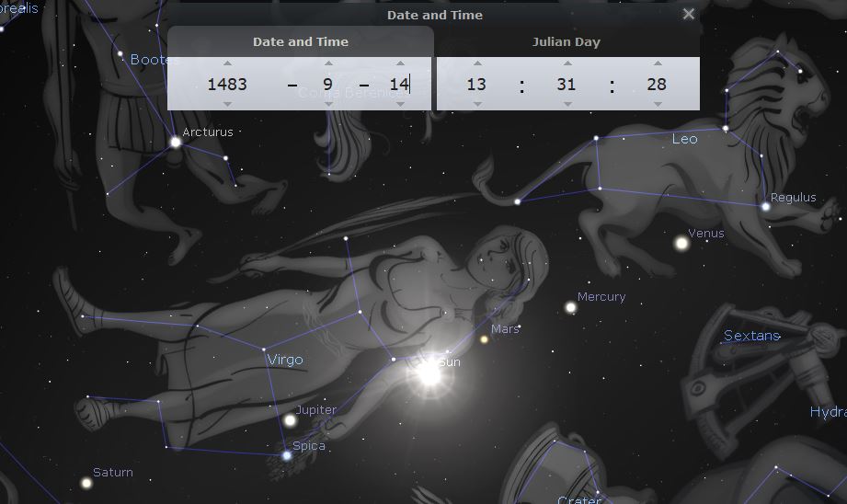
Task: Switch to the Julian Day tab
Action: coord(567,41)
